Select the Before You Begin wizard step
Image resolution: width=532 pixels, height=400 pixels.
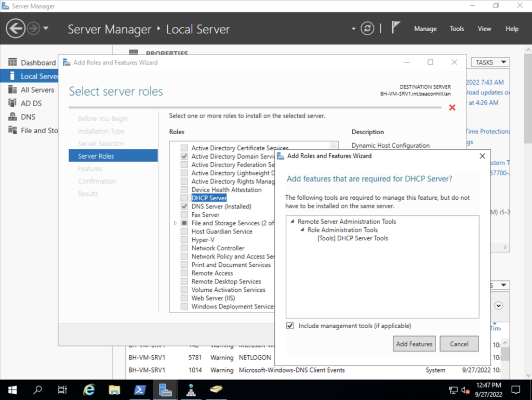[103, 119]
